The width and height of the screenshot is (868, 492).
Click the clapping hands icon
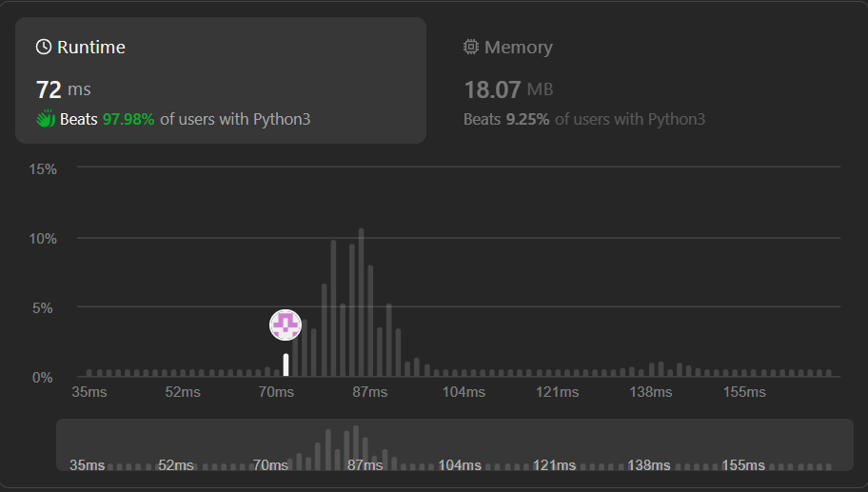(x=45, y=119)
